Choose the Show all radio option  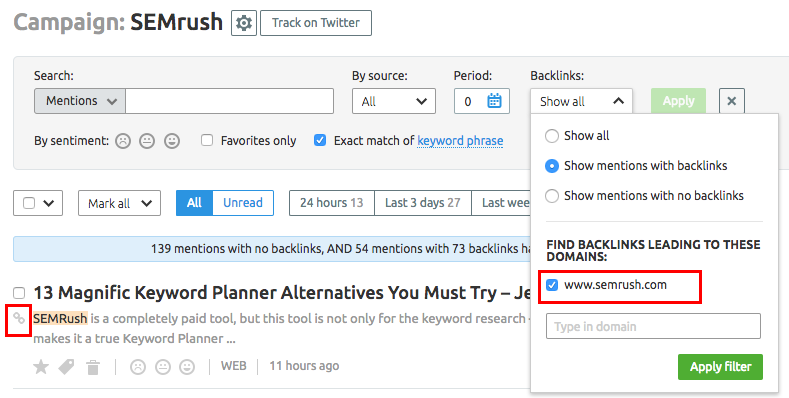point(552,136)
